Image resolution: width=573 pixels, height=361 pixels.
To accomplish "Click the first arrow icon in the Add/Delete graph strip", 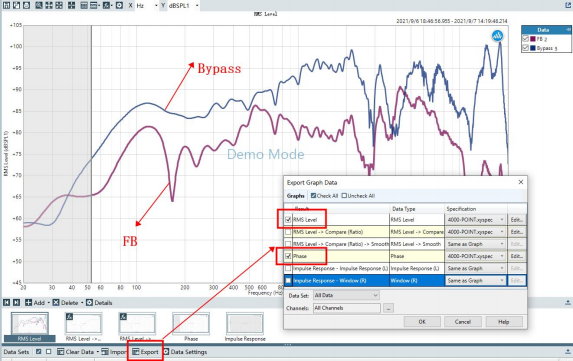I will point(6,303).
